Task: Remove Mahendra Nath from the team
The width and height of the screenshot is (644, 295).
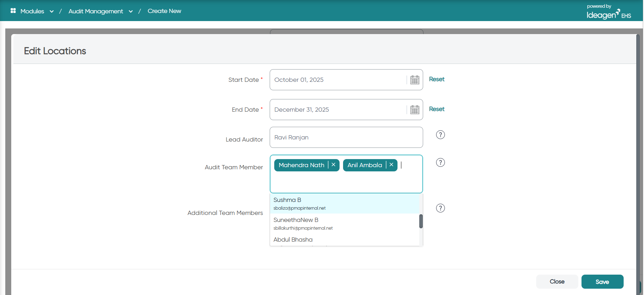Action: 334,165
